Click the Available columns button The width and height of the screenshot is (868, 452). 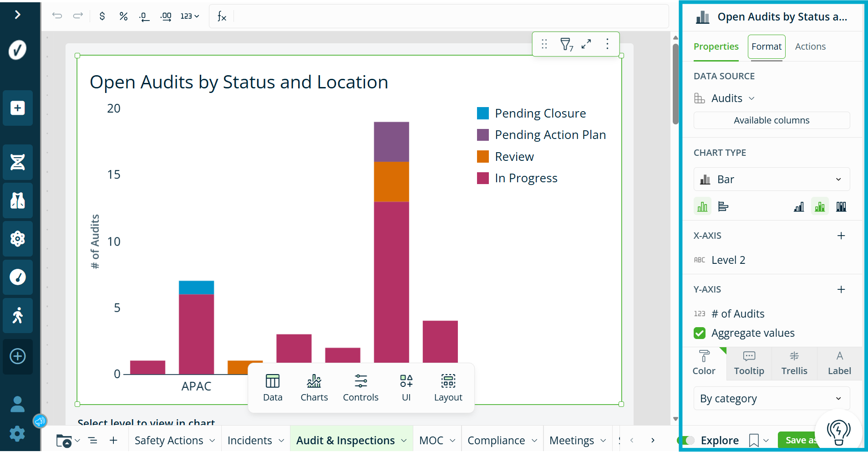click(772, 120)
